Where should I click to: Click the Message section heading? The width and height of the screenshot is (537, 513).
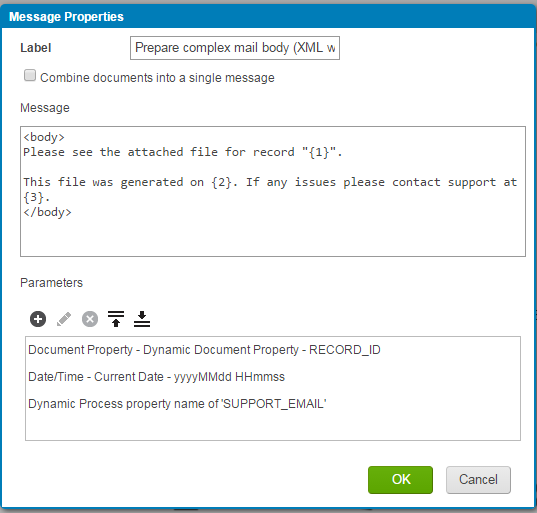45,108
